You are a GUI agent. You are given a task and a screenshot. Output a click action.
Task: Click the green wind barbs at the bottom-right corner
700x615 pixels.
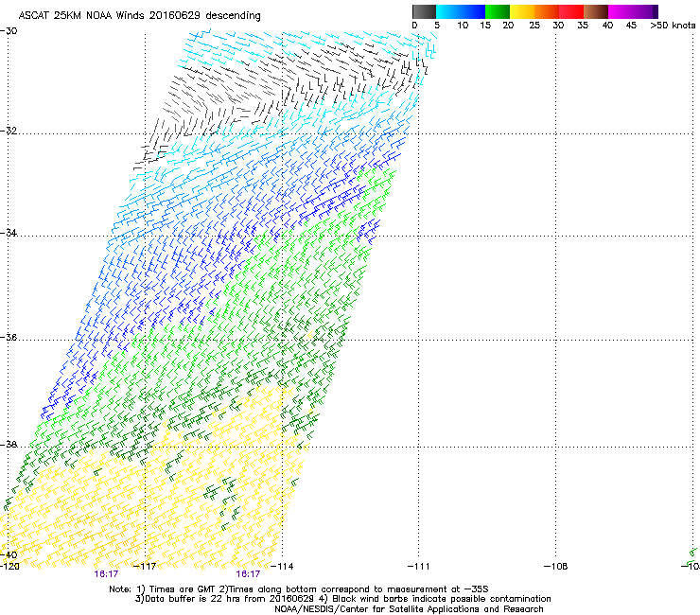(x=692, y=555)
